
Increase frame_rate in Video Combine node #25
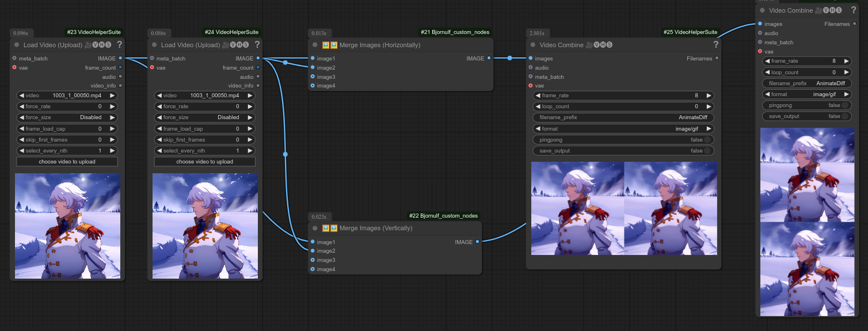click(709, 96)
